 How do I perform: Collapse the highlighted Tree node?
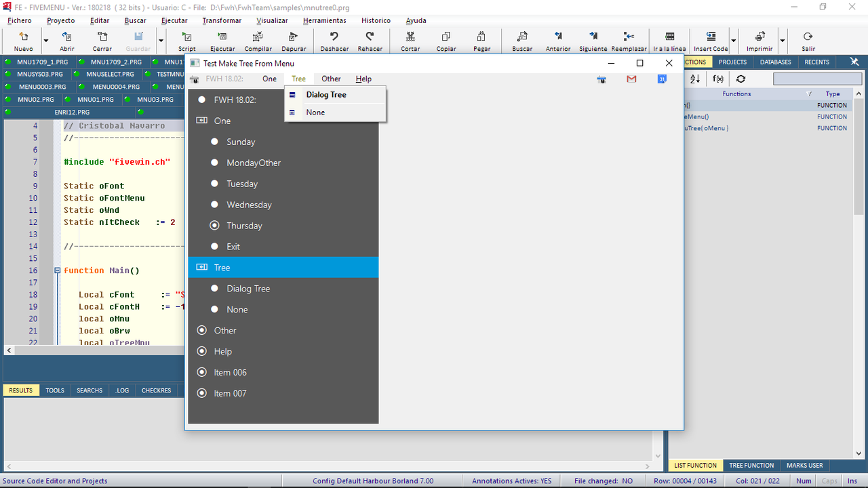click(201, 268)
